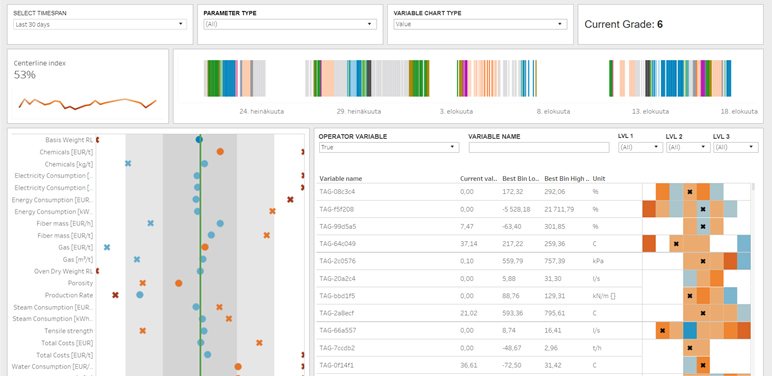Click the Variable name column header
This screenshot has height=376, width=772.
click(x=341, y=179)
